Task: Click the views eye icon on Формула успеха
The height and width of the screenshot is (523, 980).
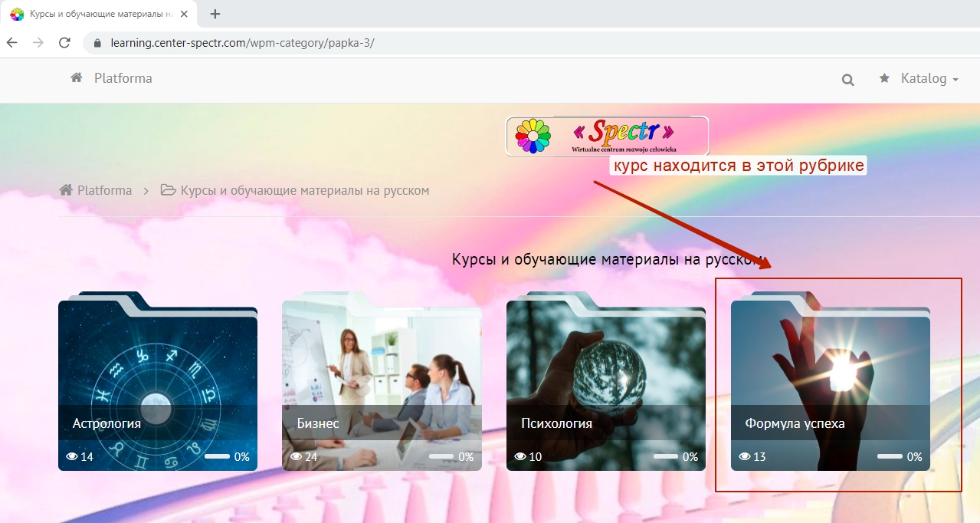Action: [745, 456]
